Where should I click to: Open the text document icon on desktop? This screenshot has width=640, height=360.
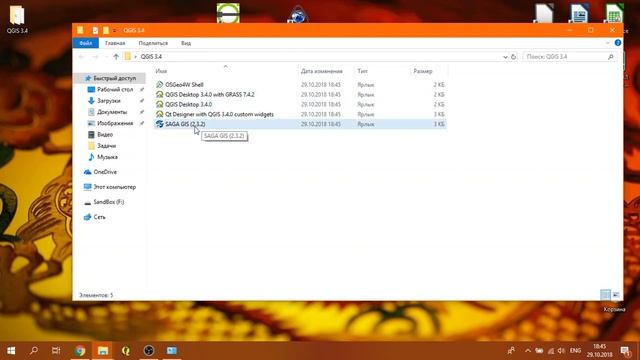click(580, 13)
